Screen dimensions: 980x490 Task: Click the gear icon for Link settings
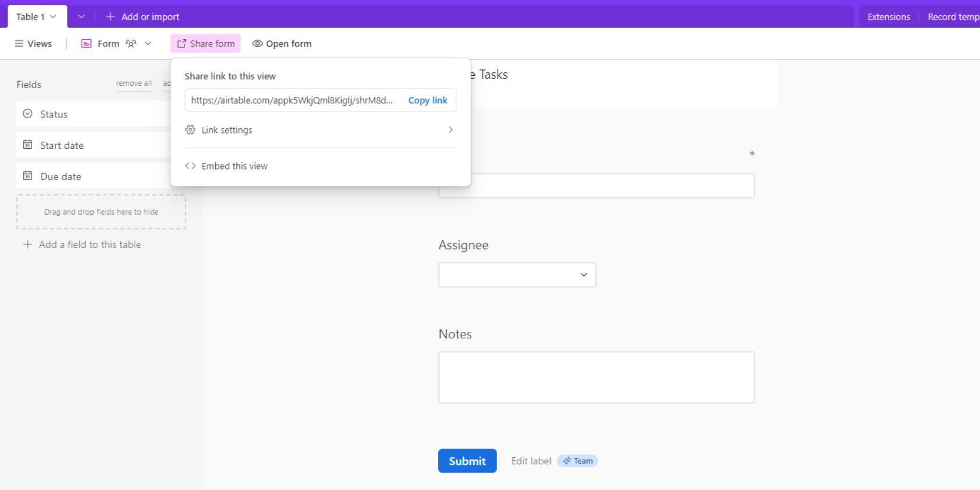point(190,130)
